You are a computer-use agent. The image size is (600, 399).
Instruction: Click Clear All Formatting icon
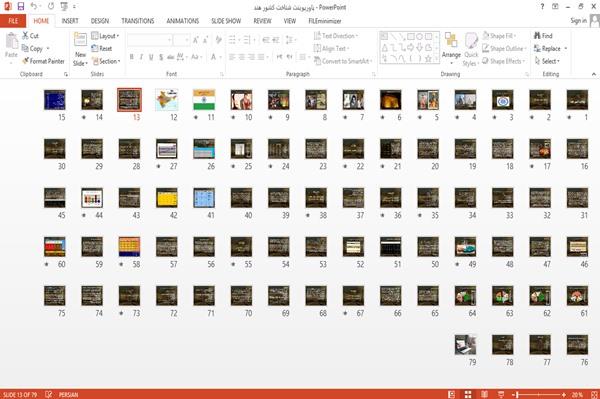218,40
